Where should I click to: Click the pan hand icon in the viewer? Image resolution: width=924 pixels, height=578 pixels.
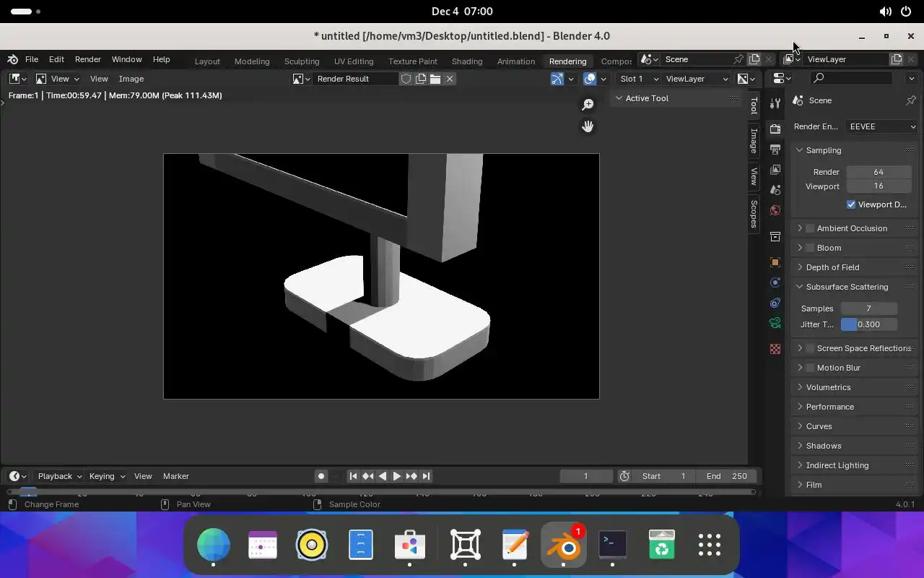point(588,126)
